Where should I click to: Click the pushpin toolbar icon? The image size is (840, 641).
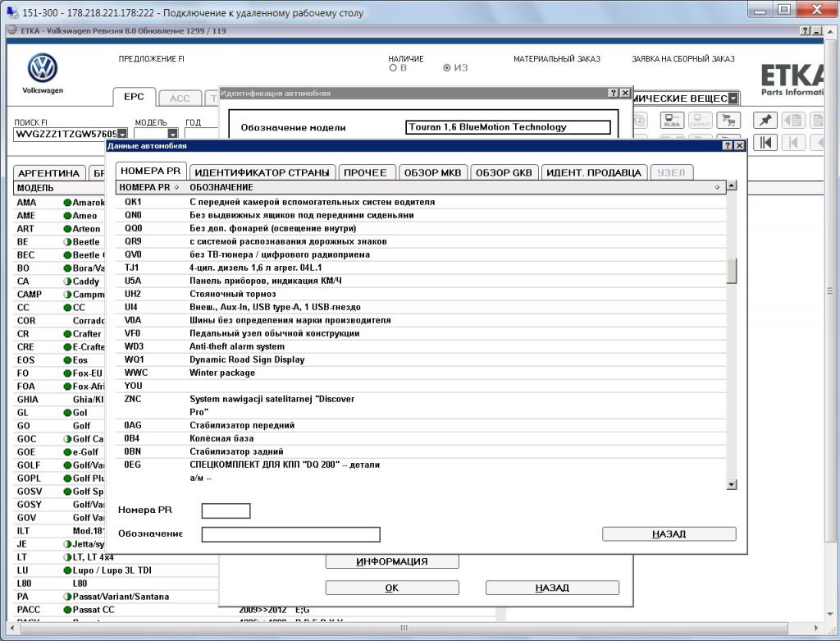(x=765, y=120)
